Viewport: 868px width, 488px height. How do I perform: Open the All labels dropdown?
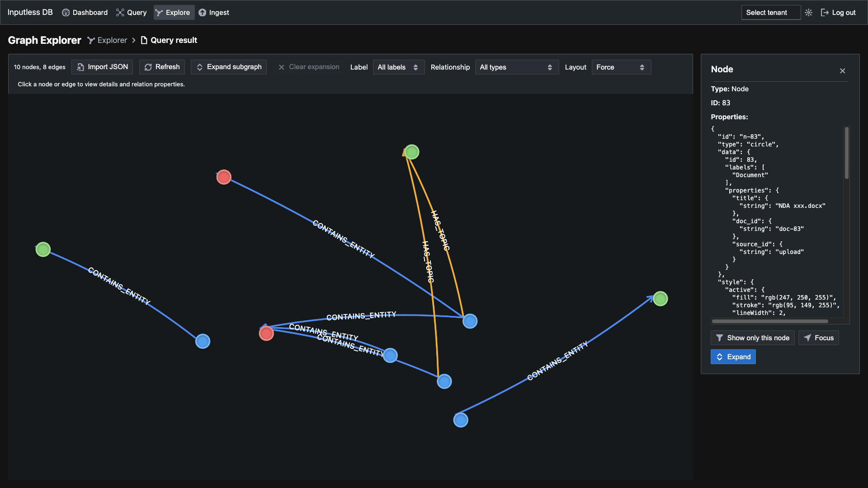tap(398, 67)
